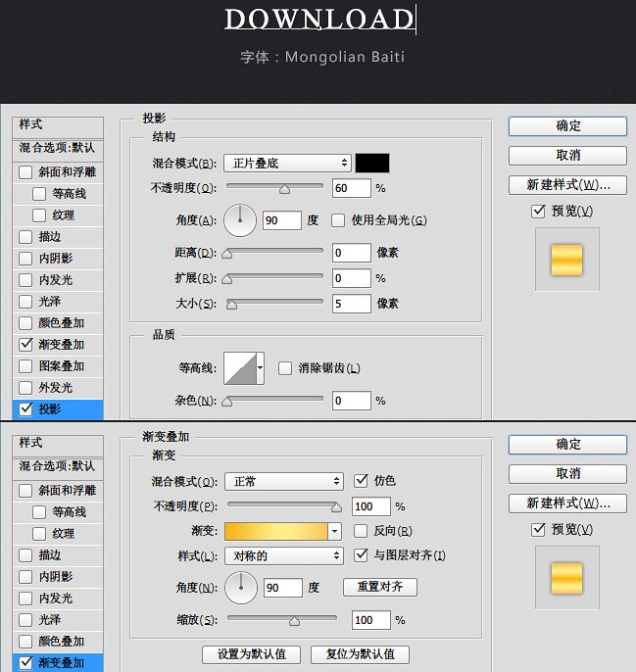The image size is (636, 672).
Task: Select 混合选项:默认 in the 渐变叠加 dialog
Action: (58, 466)
